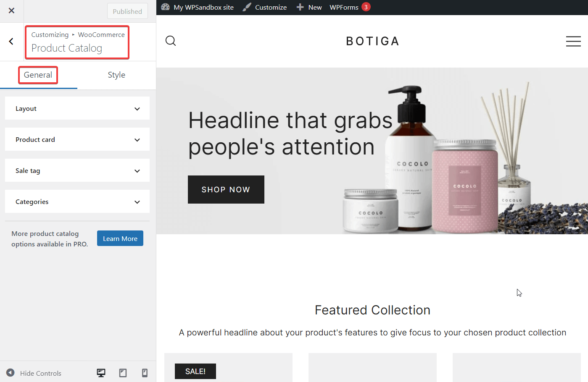
Task: Click the Customize paintbrush icon
Action: coord(247,7)
